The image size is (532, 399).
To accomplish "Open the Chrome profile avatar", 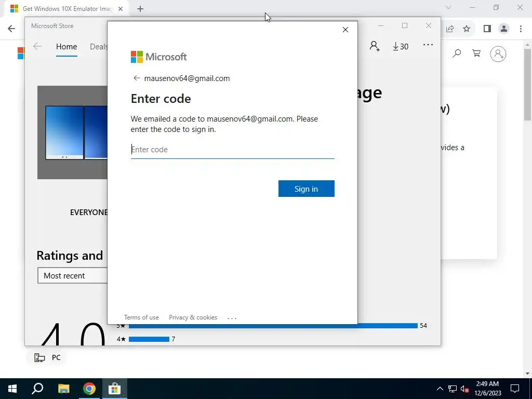I will tap(504, 29).
